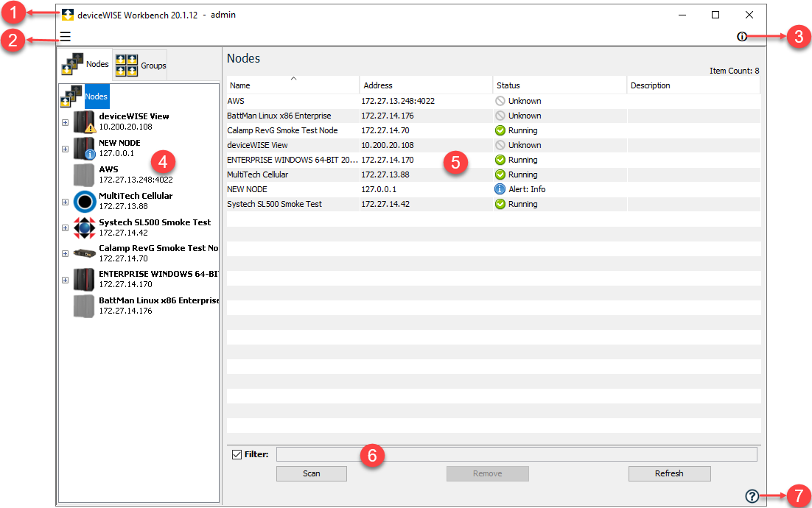Sort by the Address column header

[426, 85]
